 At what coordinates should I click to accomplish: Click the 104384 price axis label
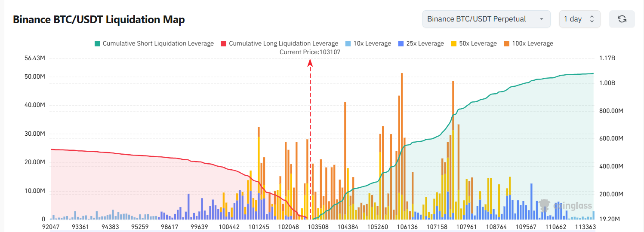(x=348, y=226)
